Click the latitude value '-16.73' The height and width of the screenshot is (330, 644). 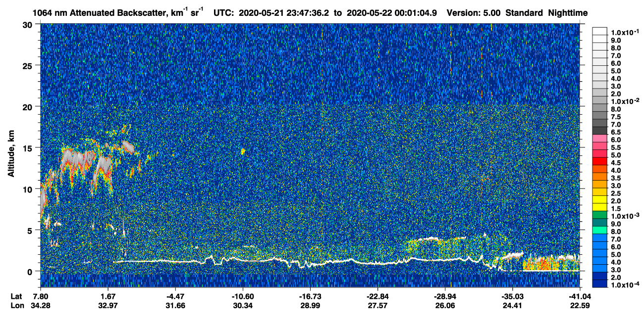(x=310, y=296)
